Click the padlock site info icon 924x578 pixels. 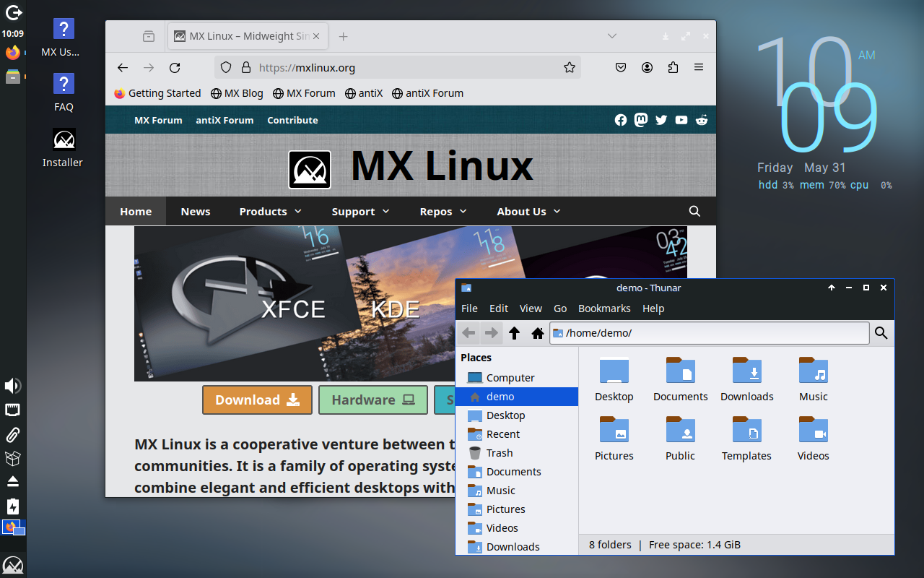coord(245,67)
